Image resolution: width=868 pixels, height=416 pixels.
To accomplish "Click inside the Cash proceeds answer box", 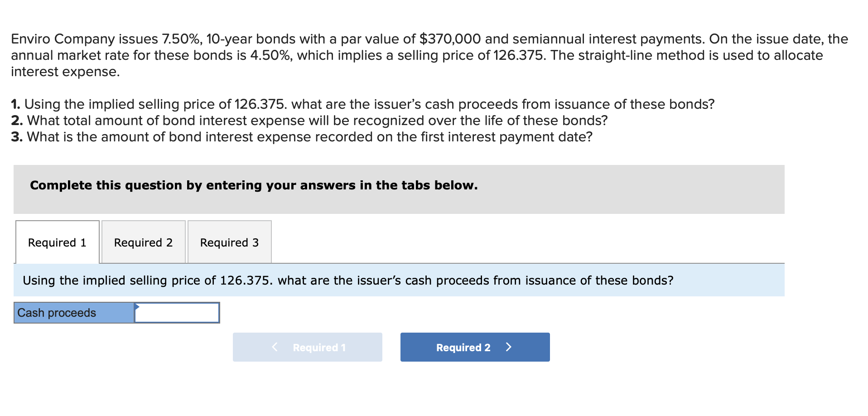I will (177, 313).
